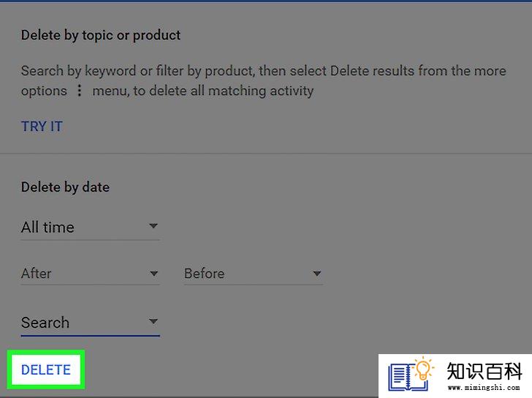Click the highlighted DELETE button
This screenshot has height=398, width=532.
coord(46,369)
